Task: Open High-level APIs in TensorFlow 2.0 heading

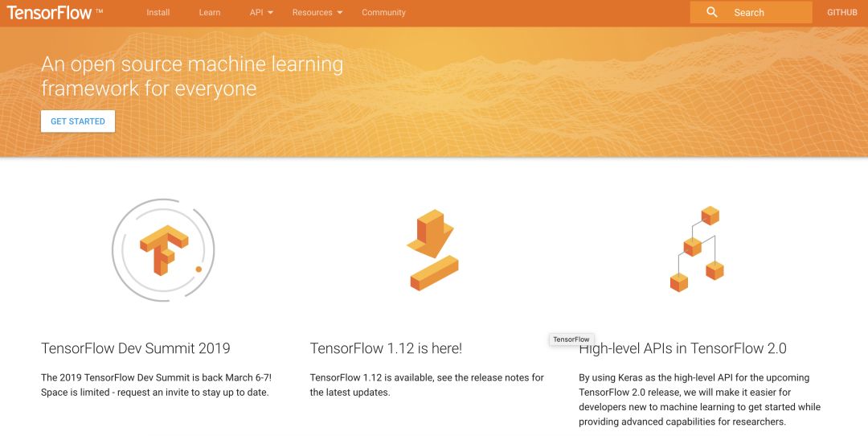Action: [x=682, y=348]
